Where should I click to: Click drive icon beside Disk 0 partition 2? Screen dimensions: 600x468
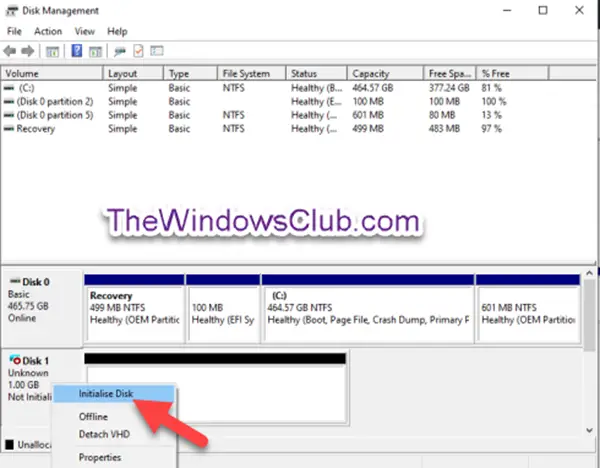[9, 102]
